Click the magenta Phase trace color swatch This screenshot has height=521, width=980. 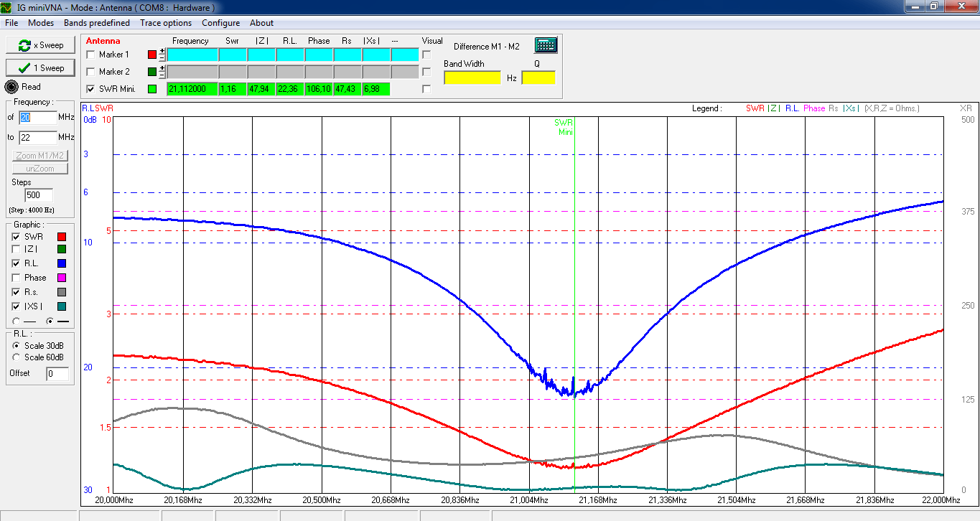coord(62,278)
